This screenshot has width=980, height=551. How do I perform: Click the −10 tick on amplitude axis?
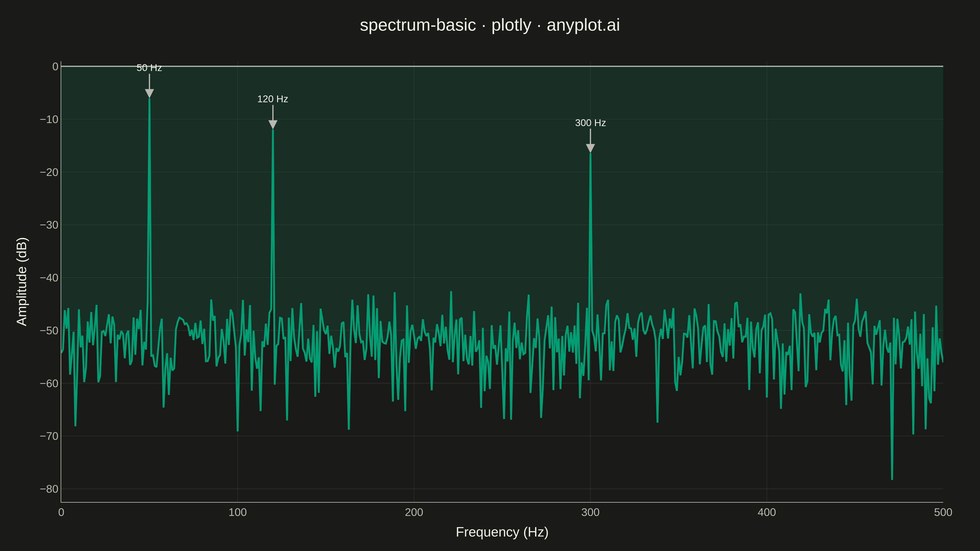pos(49,119)
